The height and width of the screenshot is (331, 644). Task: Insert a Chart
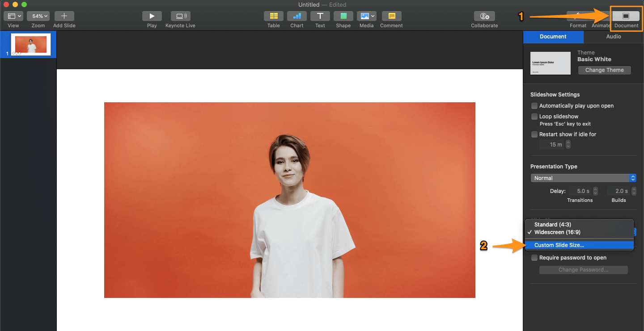tap(297, 16)
